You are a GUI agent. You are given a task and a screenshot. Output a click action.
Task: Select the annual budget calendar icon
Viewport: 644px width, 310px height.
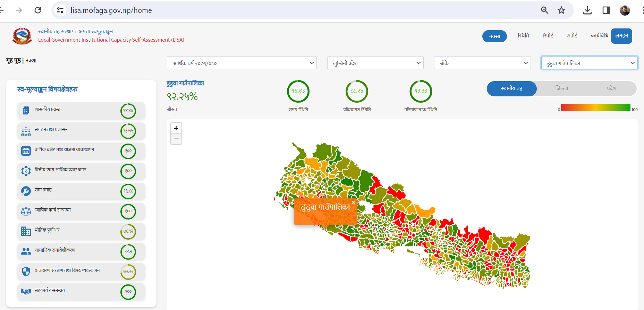26,151
